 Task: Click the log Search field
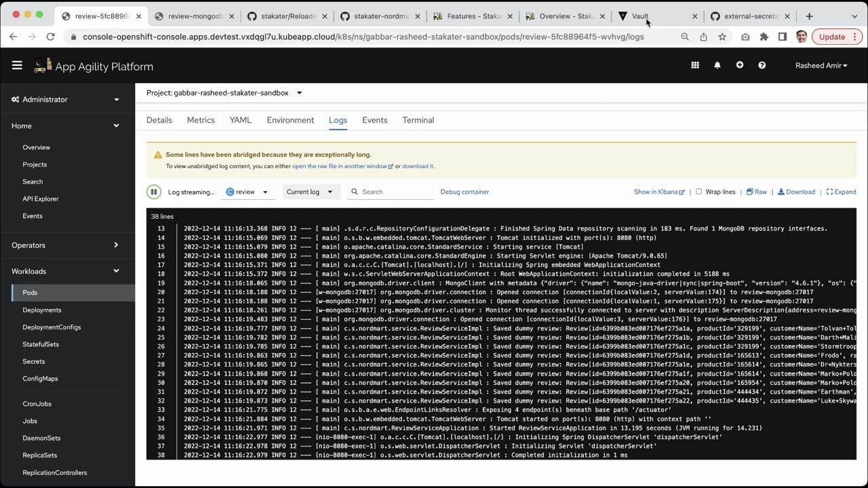pos(391,192)
